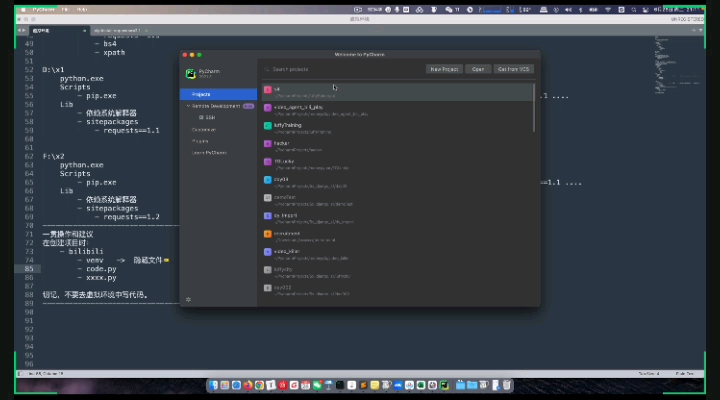Click the editor minimap in the background window
The height and width of the screenshot is (400, 720).
(x=677, y=64)
